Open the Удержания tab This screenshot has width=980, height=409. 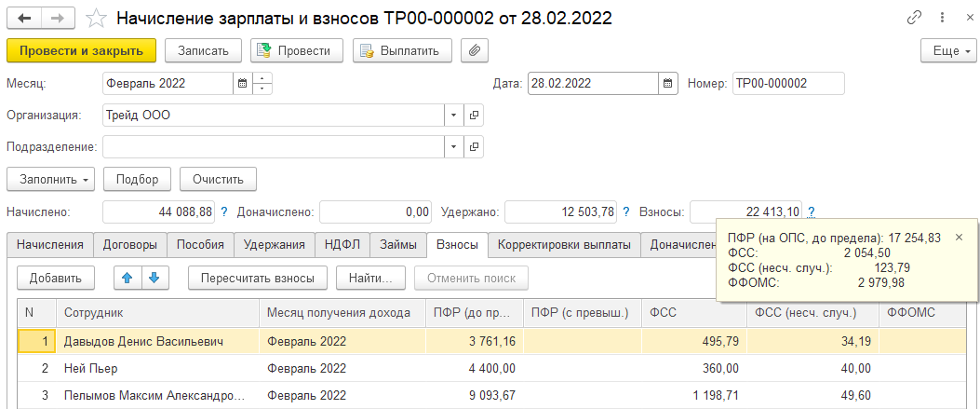(x=274, y=245)
